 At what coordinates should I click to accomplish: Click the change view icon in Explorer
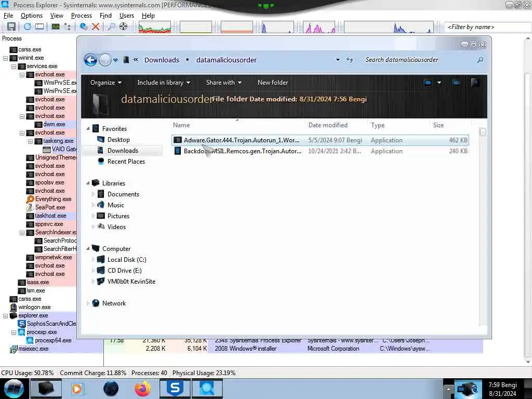pyautogui.click(x=428, y=83)
